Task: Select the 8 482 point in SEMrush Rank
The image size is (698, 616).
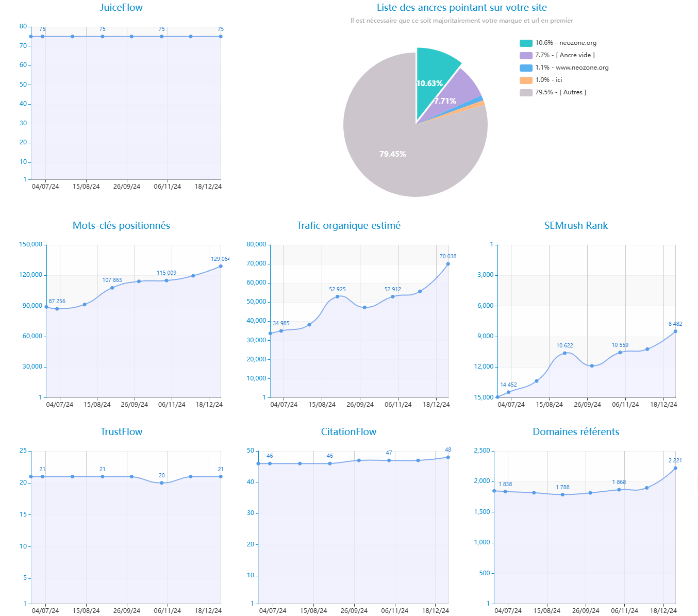Action: [675, 331]
